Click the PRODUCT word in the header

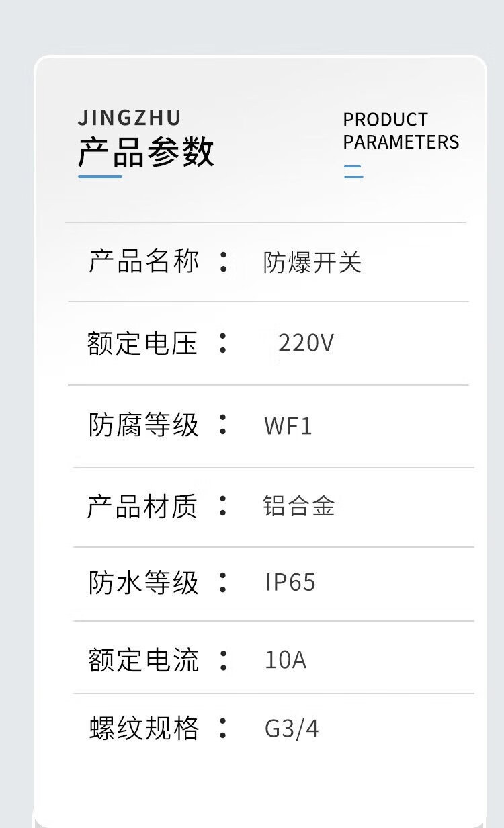click(x=385, y=120)
